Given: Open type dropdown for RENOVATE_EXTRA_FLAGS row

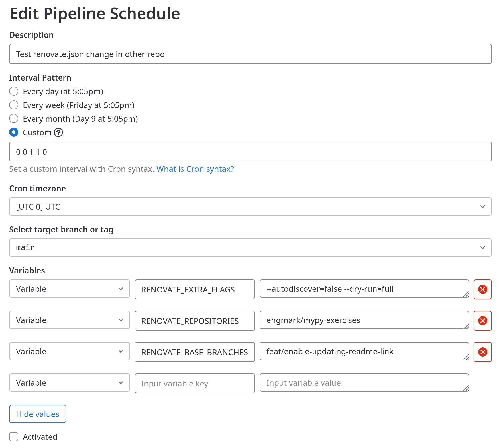Looking at the screenshot, I should [69, 289].
